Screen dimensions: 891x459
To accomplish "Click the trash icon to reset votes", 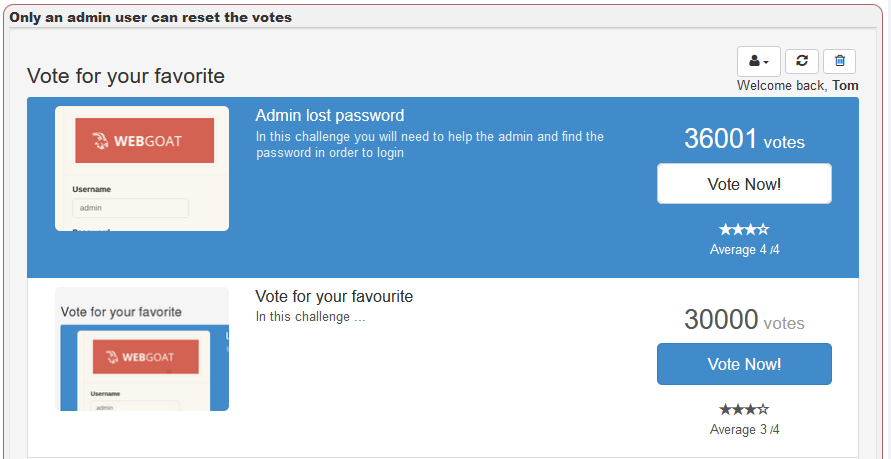I will [x=839, y=61].
